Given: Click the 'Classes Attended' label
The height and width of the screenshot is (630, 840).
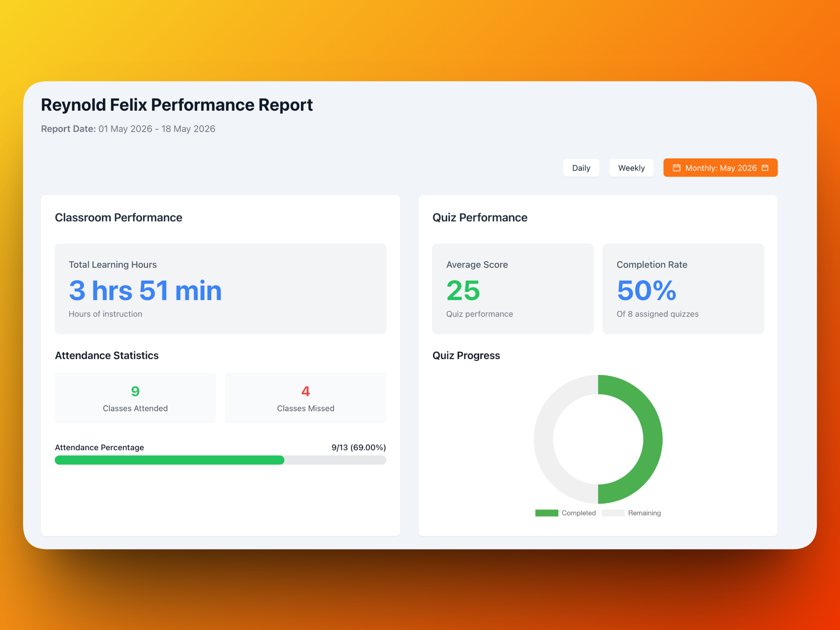Looking at the screenshot, I should tap(135, 408).
